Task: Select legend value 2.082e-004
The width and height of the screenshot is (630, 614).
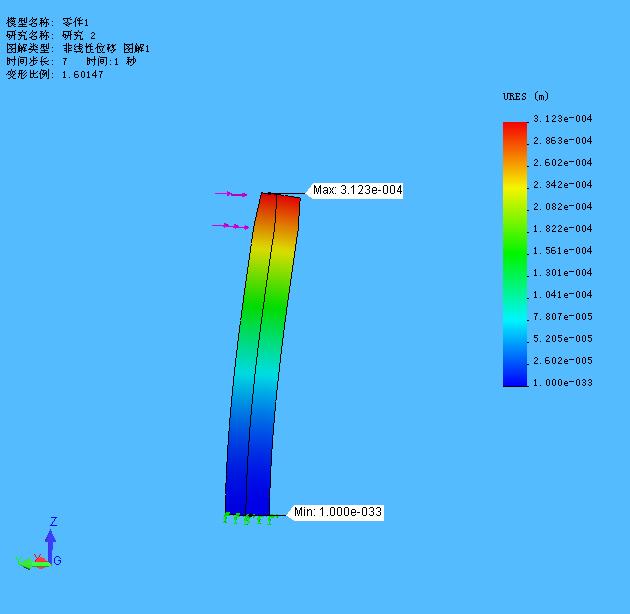Action: [x=562, y=207]
